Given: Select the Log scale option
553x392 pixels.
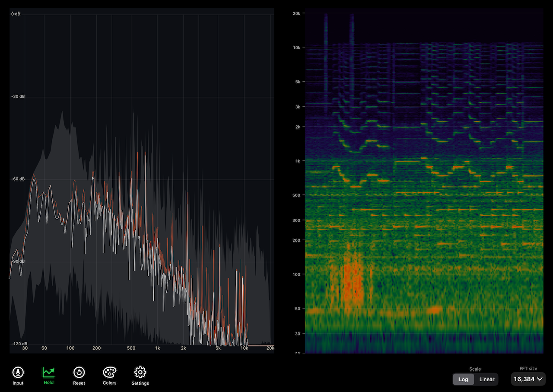Looking at the screenshot, I should pos(463,379).
